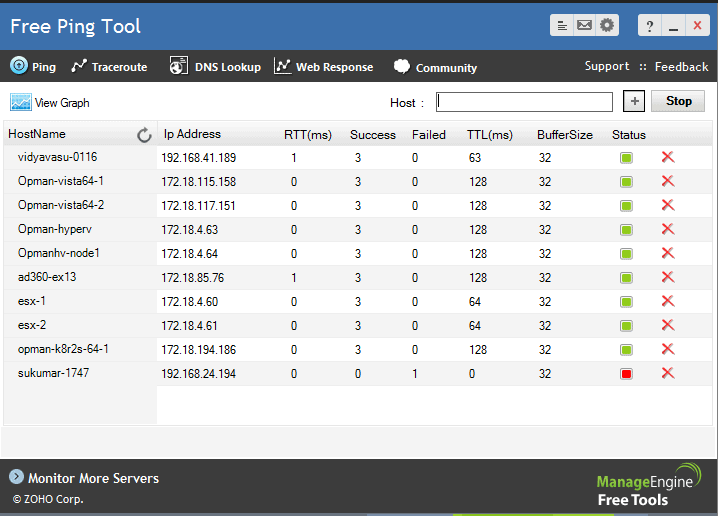Click the Ip Address column header
This screenshot has height=516, width=718.
pyautogui.click(x=192, y=134)
